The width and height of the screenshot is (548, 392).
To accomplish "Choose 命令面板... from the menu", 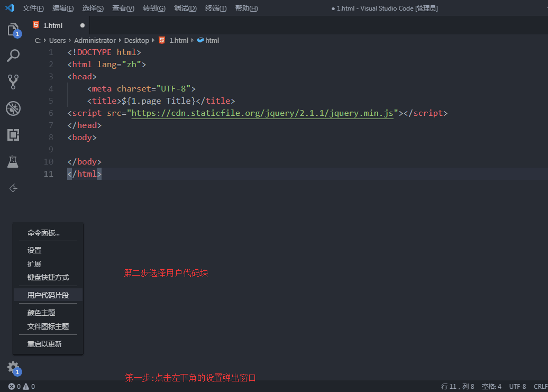I will (48, 233).
